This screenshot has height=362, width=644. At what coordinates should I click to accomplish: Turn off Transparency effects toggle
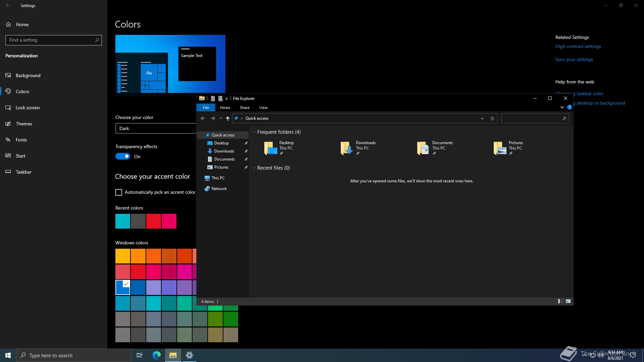coord(123,157)
